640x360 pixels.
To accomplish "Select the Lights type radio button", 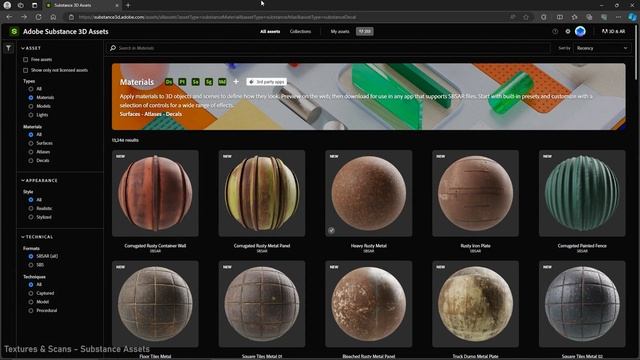I will tap(31, 115).
